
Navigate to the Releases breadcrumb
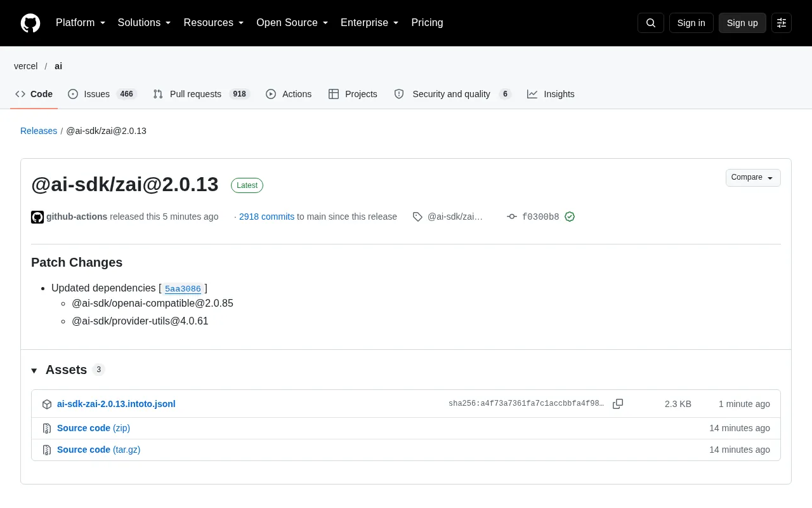coord(39,131)
